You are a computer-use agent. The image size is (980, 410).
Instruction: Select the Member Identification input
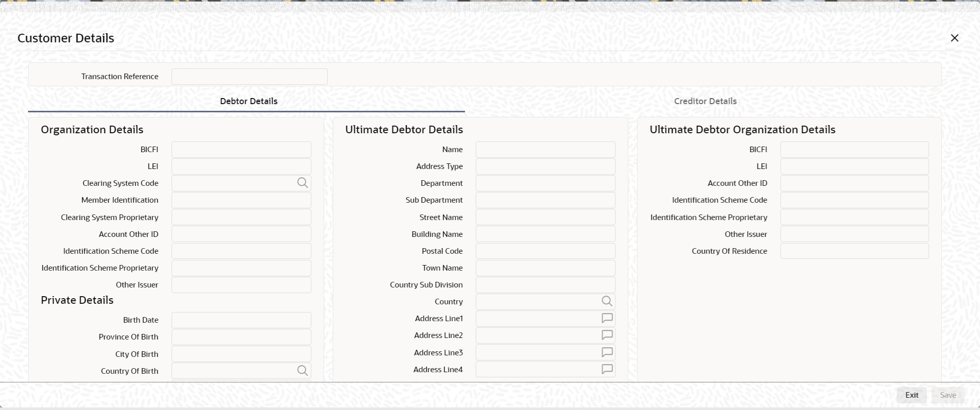pyautogui.click(x=241, y=200)
